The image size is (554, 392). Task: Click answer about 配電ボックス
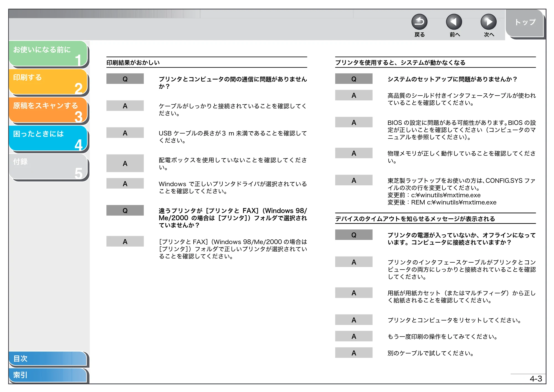pos(233,164)
